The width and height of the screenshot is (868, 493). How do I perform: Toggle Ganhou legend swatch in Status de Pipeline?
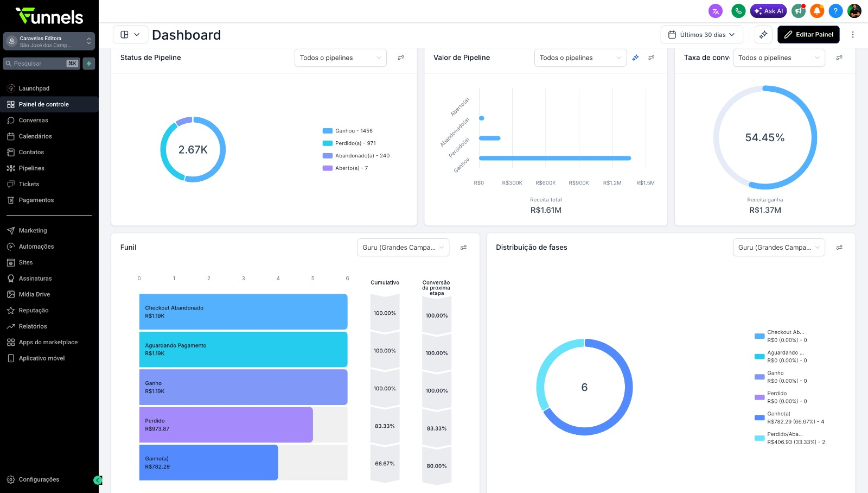point(328,131)
